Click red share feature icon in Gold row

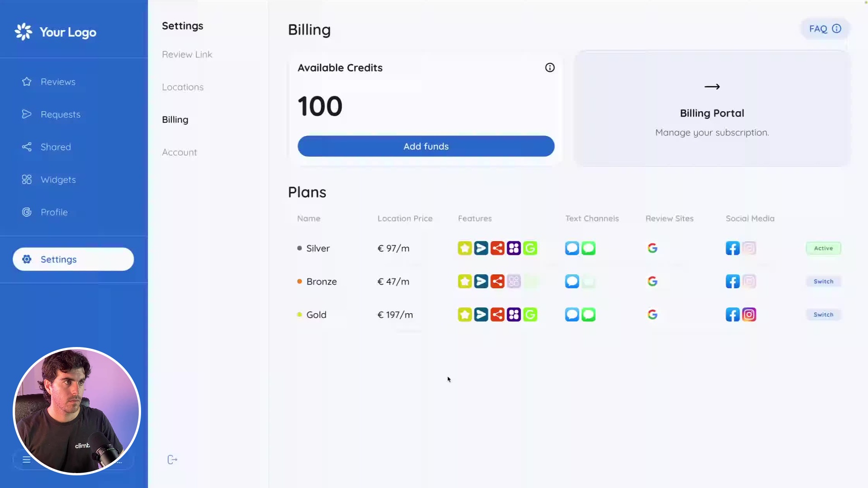pos(497,314)
